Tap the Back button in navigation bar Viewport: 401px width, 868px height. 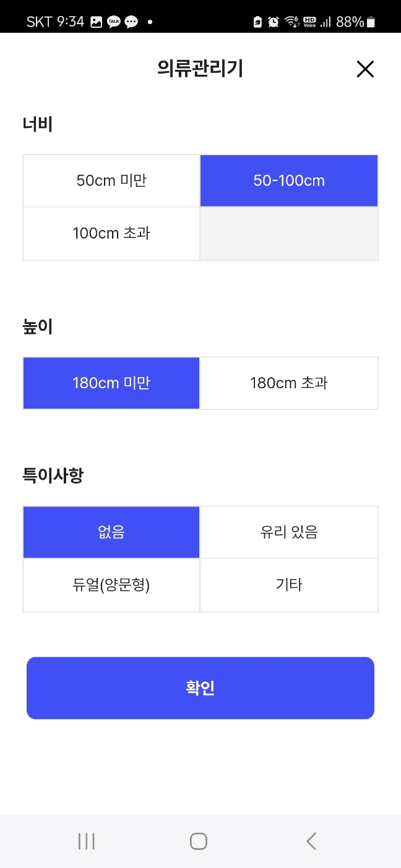311,841
